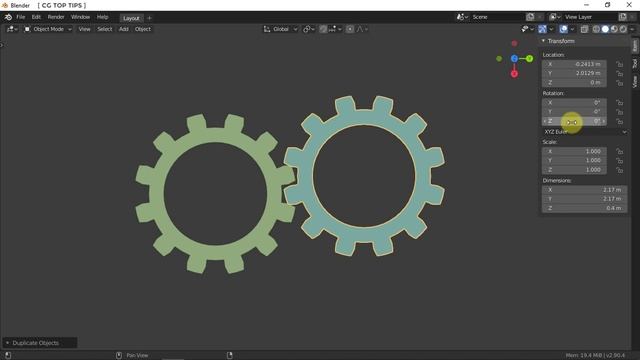The image size is (640, 360).
Task: Lock Location X
Action: click(x=620, y=64)
